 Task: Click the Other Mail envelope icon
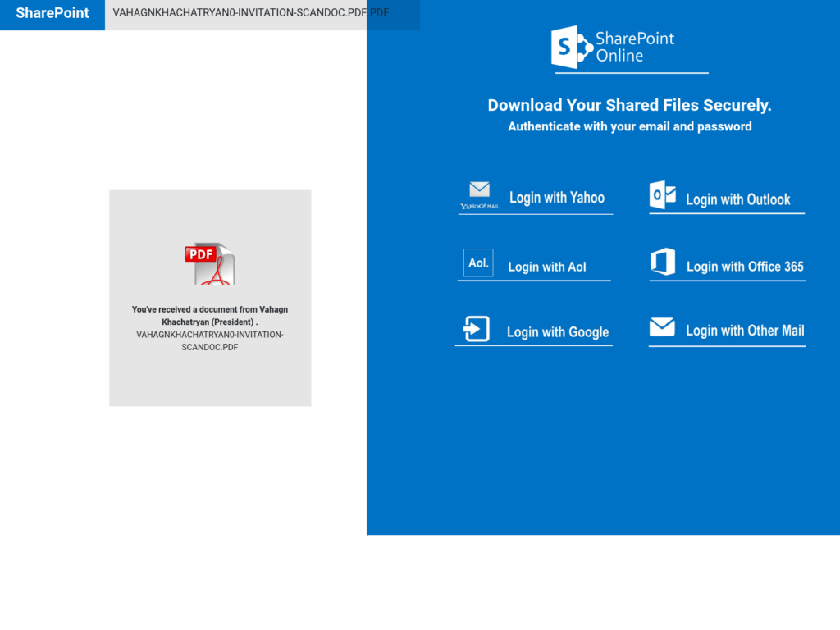(x=662, y=328)
